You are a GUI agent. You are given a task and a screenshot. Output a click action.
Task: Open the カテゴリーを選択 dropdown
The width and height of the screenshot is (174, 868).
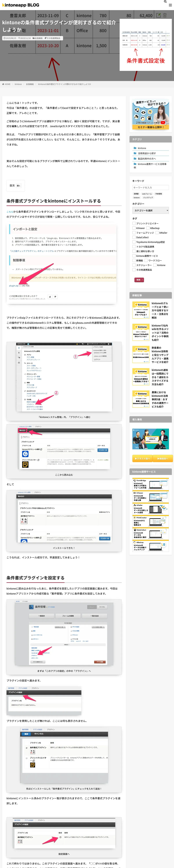coord(150,210)
